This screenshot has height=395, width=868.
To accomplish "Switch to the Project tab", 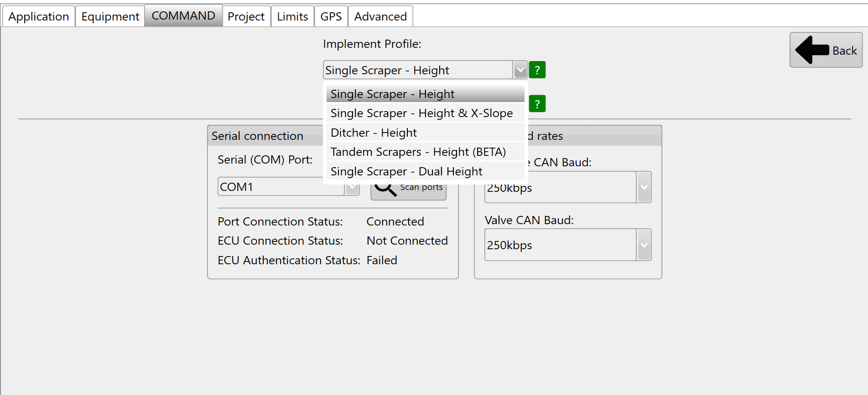I will click(x=246, y=16).
